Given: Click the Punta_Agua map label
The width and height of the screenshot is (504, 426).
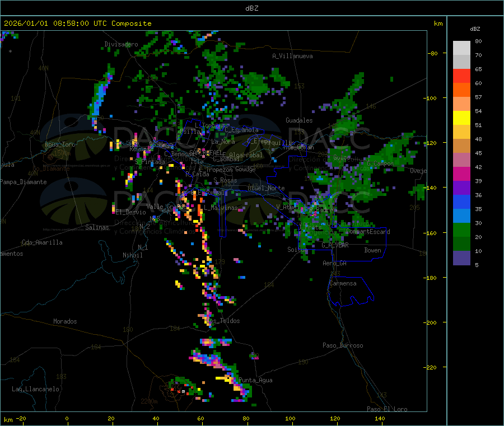Looking at the screenshot, I should tap(256, 380).
